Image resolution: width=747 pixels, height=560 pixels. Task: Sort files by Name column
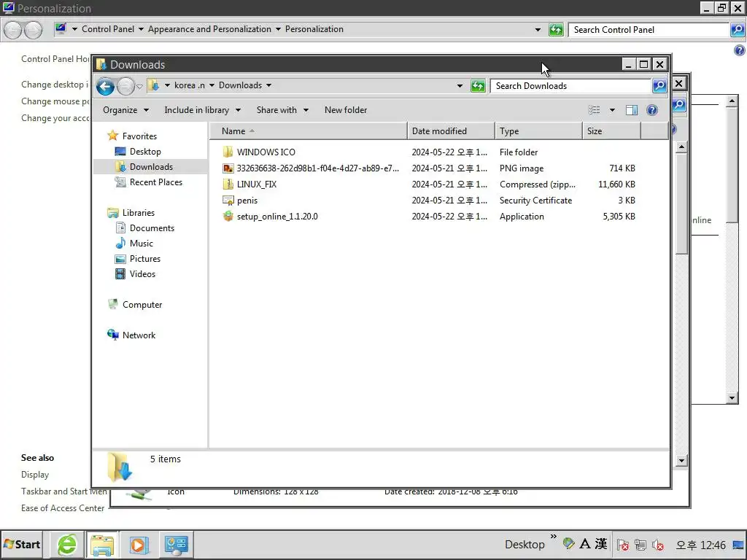coord(309,131)
